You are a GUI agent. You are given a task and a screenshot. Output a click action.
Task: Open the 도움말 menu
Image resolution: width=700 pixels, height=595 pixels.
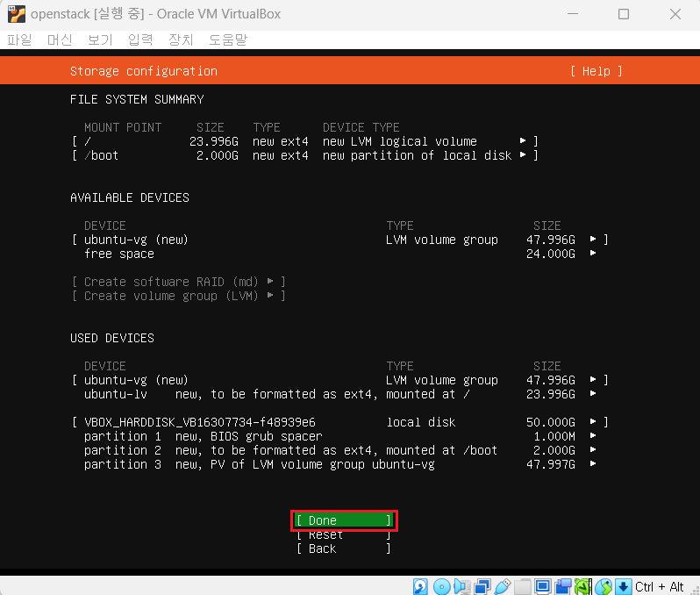point(228,39)
